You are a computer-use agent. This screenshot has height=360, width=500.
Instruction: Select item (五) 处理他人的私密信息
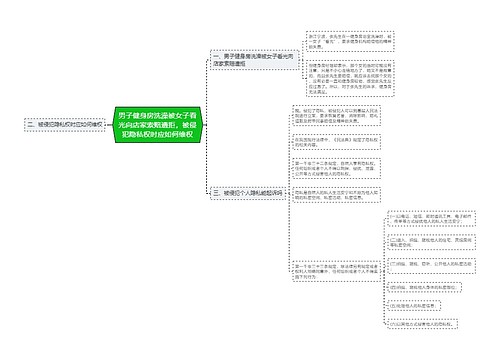click(414, 305)
